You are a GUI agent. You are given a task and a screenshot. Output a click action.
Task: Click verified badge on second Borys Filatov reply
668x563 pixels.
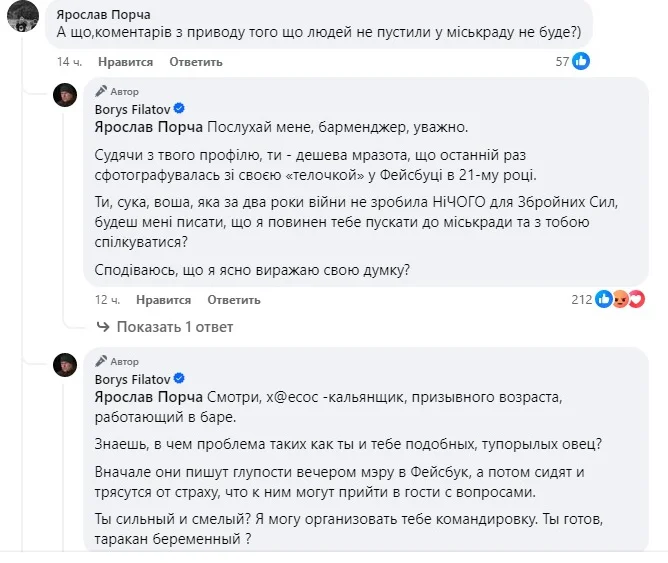(179, 379)
